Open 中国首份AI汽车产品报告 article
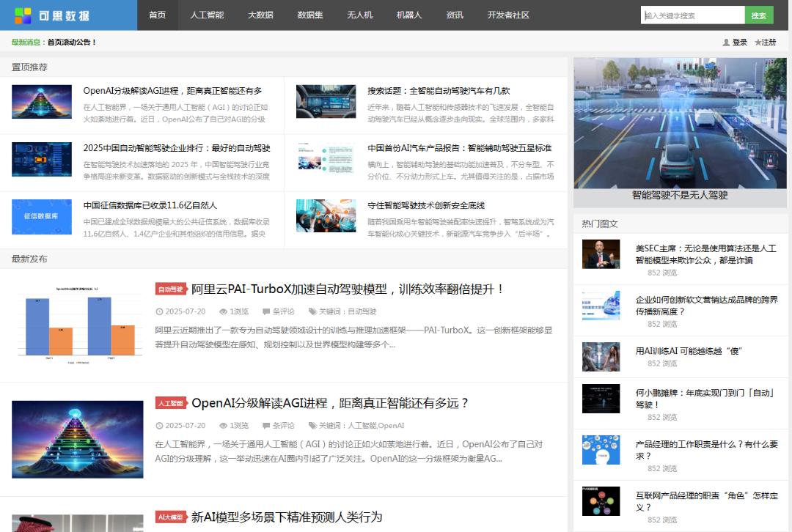792x532 pixels. coord(459,148)
